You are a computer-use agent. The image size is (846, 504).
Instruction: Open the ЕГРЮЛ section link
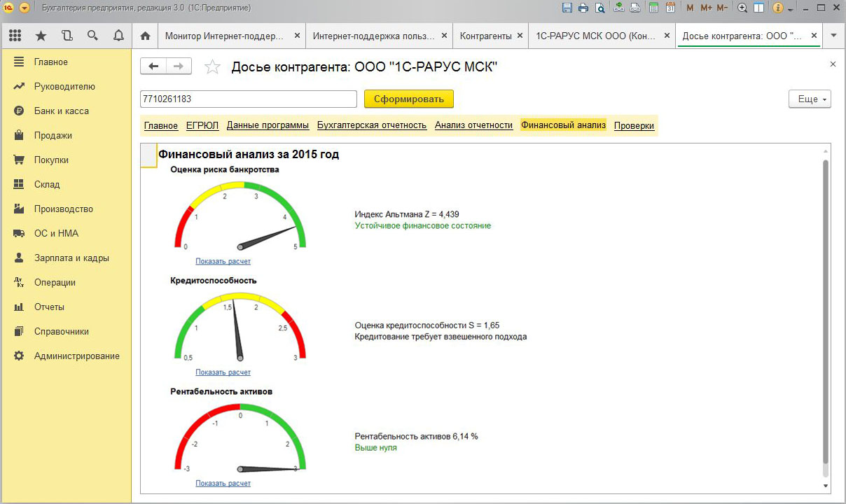[x=202, y=126]
